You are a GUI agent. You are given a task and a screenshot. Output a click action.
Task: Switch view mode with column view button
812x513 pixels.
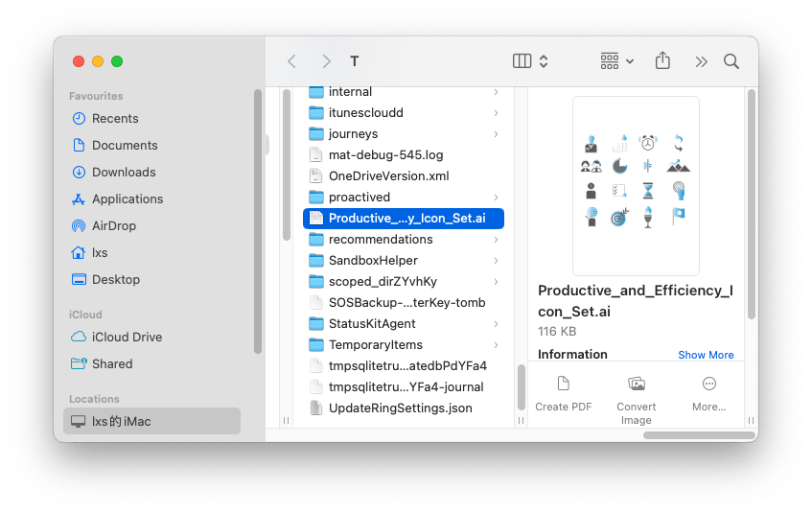click(522, 61)
